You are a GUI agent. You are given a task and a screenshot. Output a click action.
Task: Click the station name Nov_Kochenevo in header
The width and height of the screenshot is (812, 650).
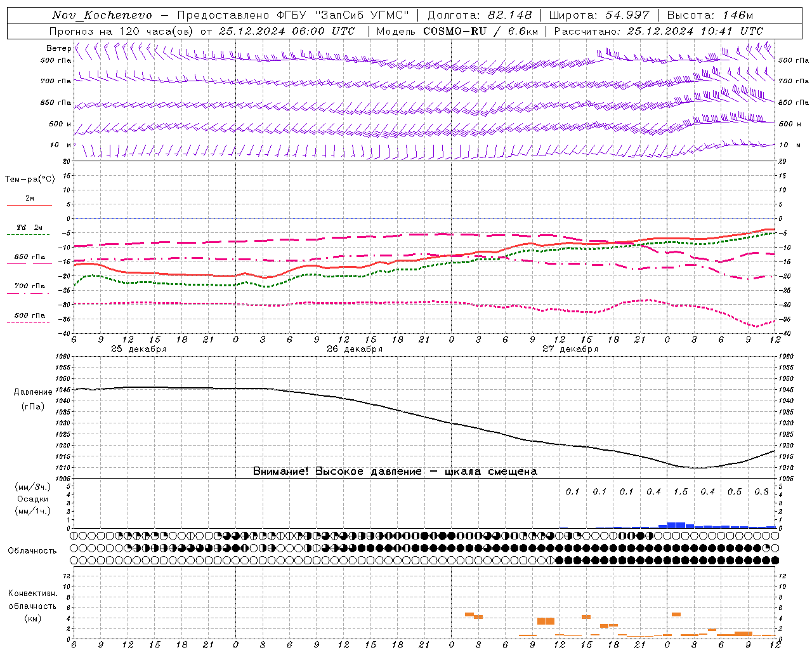(x=102, y=15)
